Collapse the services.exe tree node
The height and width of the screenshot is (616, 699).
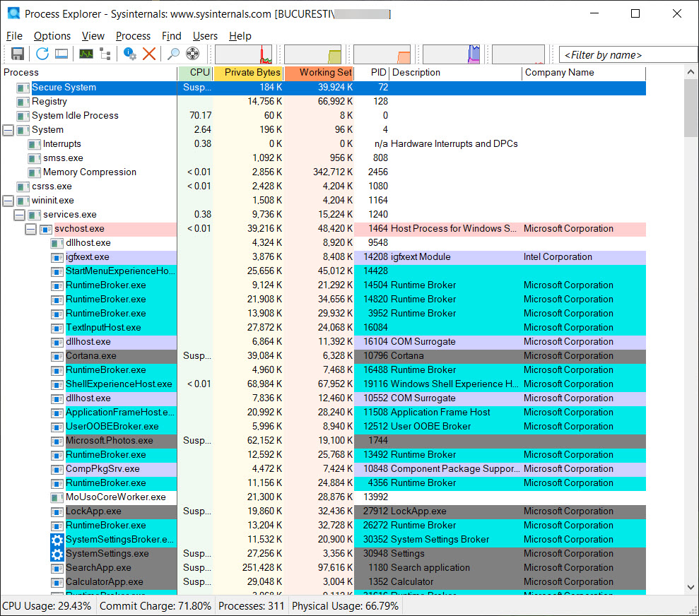pos(19,215)
